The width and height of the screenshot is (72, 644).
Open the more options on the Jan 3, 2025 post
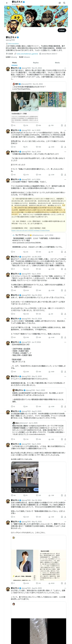coord(65,130)
